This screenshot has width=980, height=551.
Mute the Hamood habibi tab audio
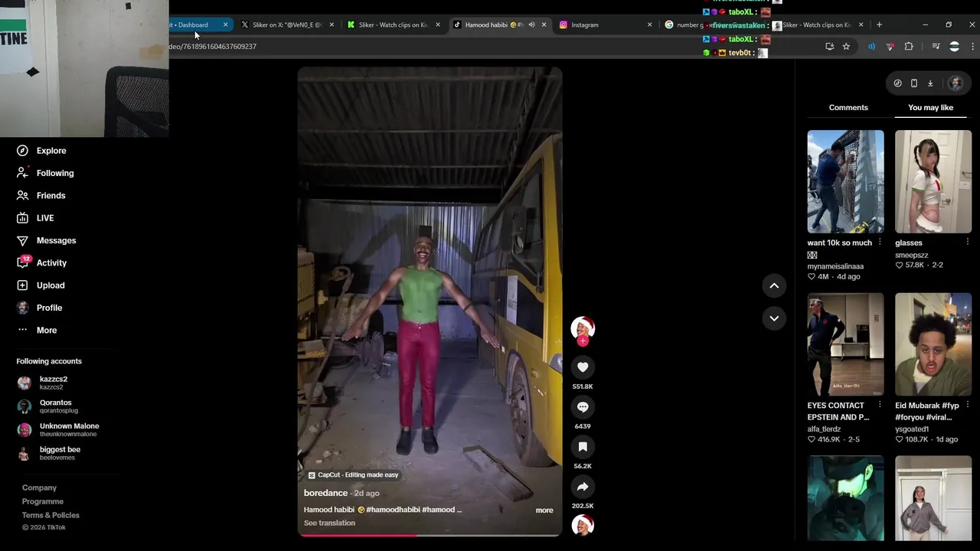[531, 24]
